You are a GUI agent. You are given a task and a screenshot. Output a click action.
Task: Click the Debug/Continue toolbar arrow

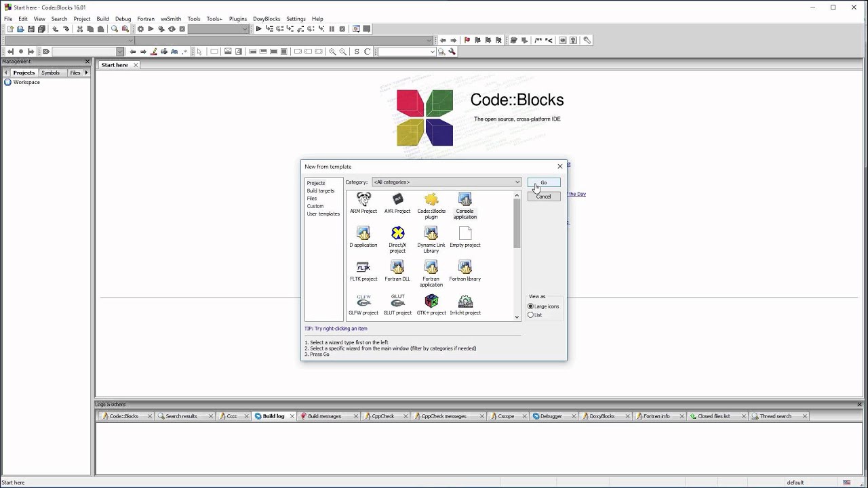click(258, 29)
